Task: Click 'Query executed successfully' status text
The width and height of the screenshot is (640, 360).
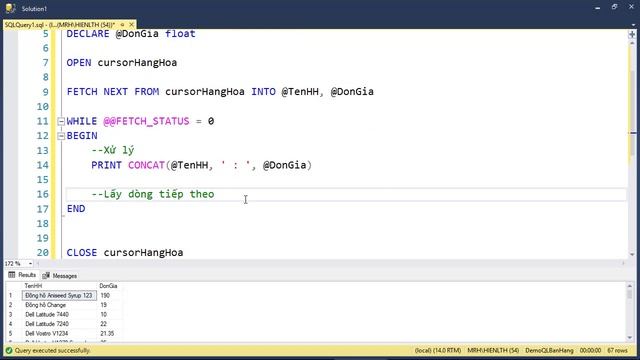Action: pyautogui.click(x=53, y=350)
